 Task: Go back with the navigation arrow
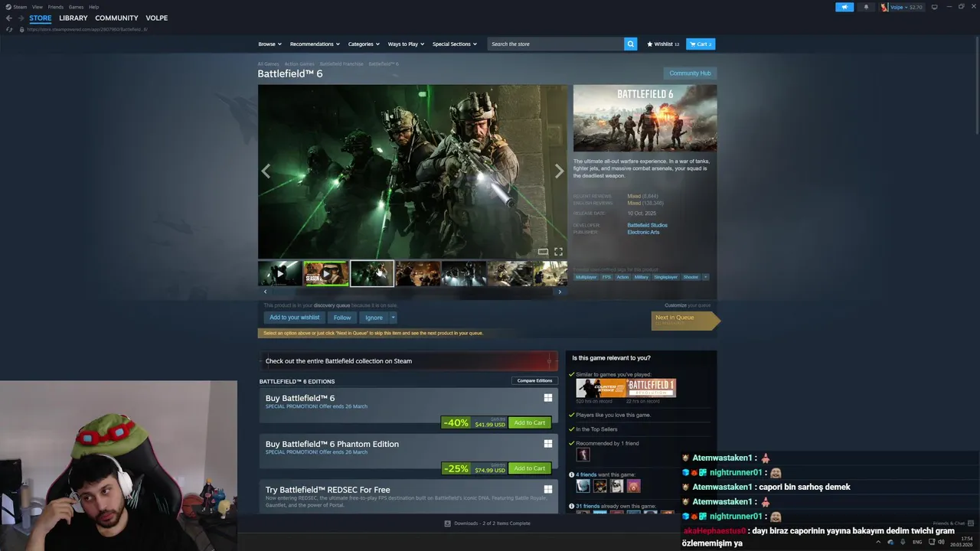coord(9,18)
